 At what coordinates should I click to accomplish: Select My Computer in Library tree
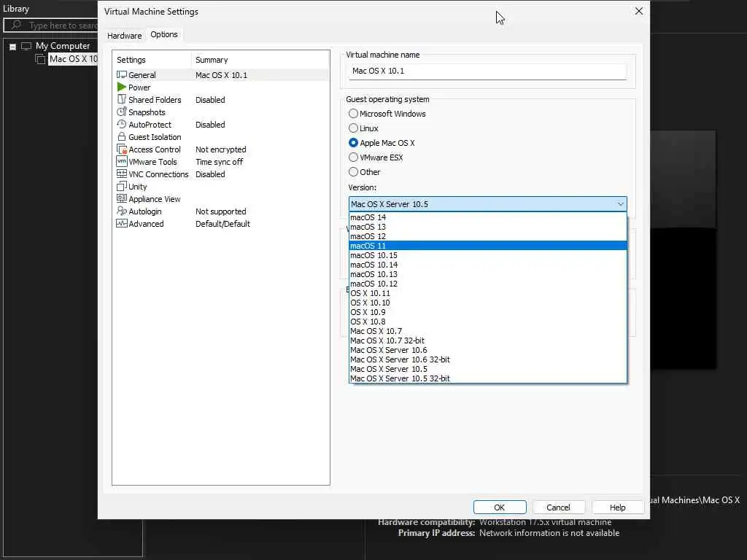[x=63, y=46]
